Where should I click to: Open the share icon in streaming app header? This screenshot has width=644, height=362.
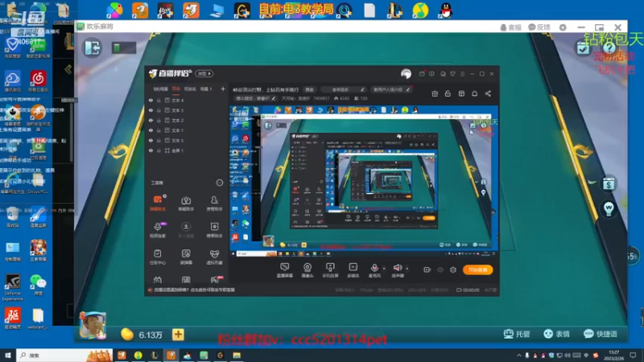pos(488,93)
